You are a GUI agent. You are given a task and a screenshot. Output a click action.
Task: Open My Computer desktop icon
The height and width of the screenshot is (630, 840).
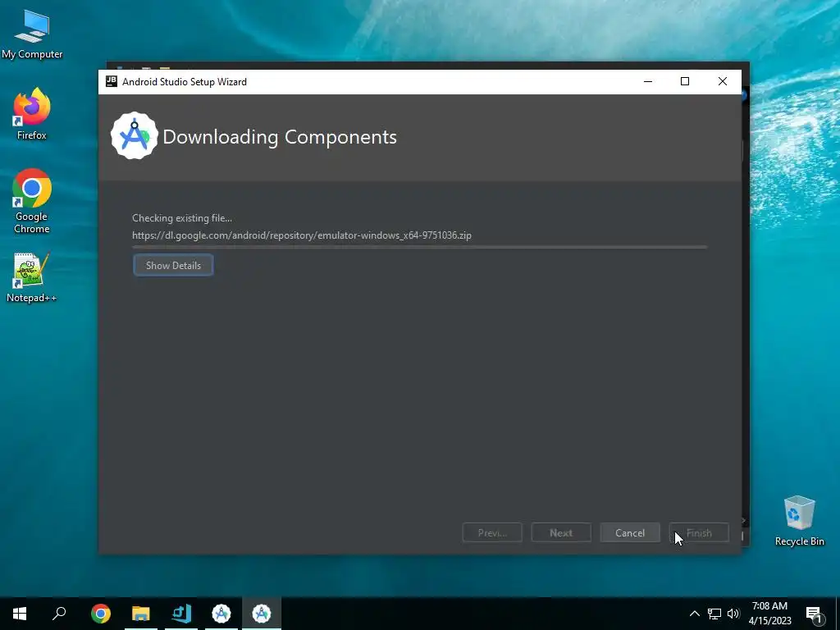click(x=32, y=34)
